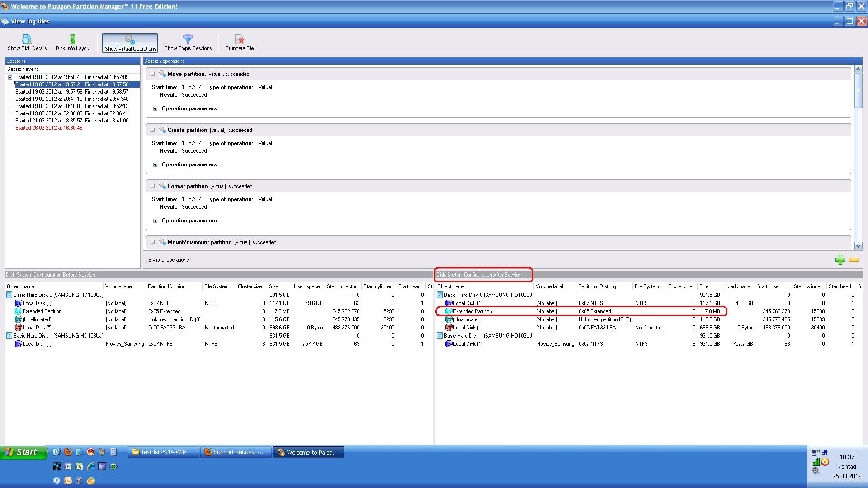Collapse the Move partition operation block
The image size is (868, 488).
click(153, 74)
